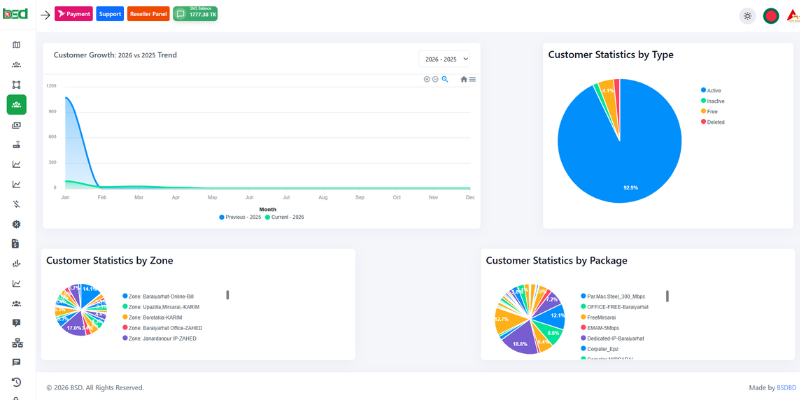The image size is (800, 400).
Task: Toggle Previous - 2025 series in legend
Action: coord(239,216)
